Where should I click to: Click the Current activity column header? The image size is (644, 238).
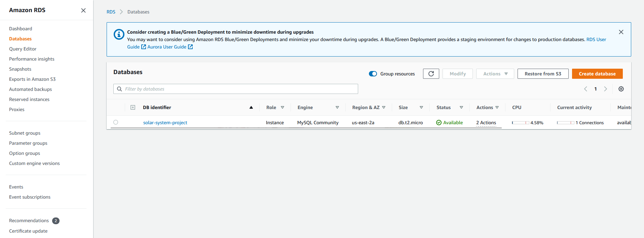pyautogui.click(x=574, y=107)
